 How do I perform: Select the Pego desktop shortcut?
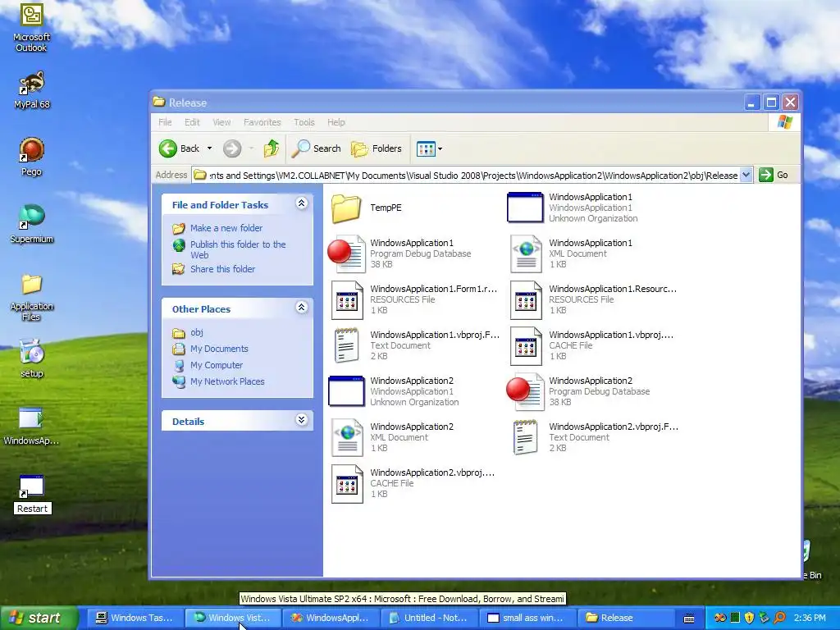[x=31, y=157]
